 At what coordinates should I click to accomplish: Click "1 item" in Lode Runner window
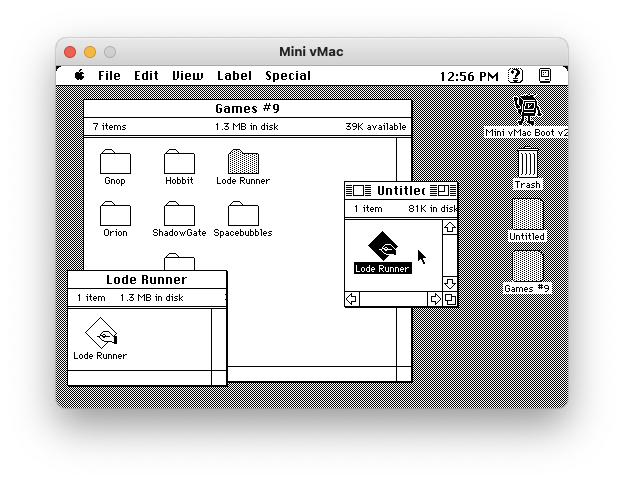(91, 298)
